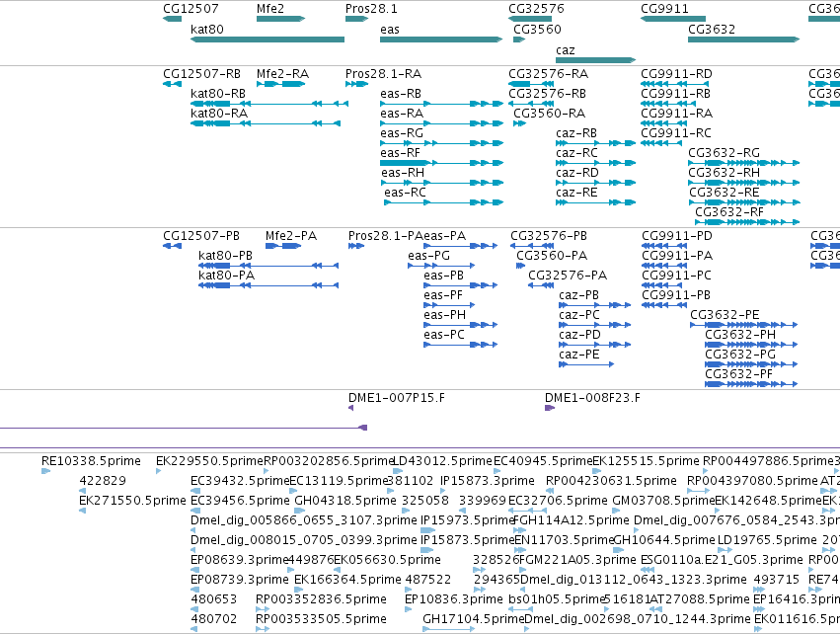Image resolution: width=840 pixels, height=634 pixels.
Task: Select EST EK166364.5prime
Action: pos(347,580)
